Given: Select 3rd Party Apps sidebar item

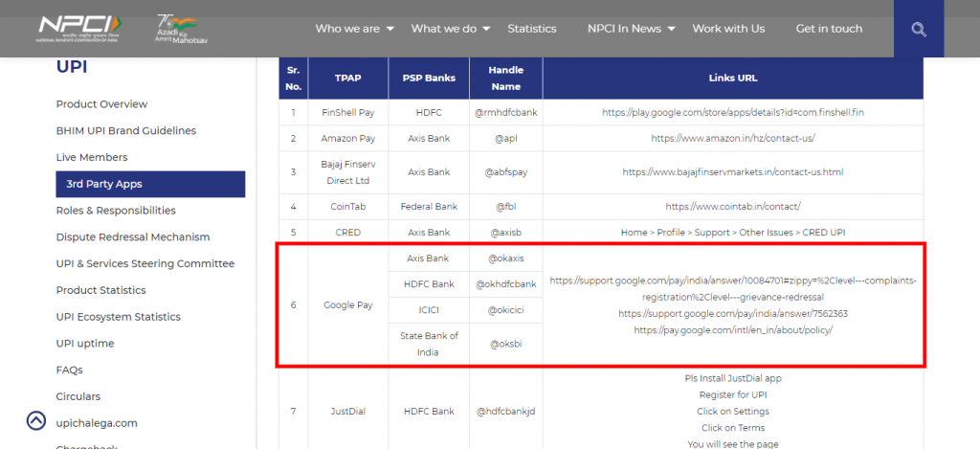Looking at the screenshot, I should (x=150, y=184).
